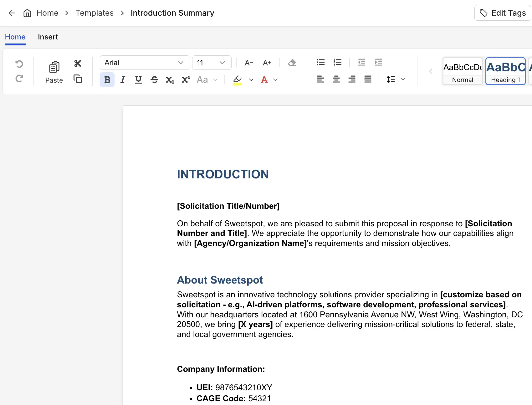The width and height of the screenshot is (532, 405).
Task: Insert a bulleted list
Action: tap(320, 62)
